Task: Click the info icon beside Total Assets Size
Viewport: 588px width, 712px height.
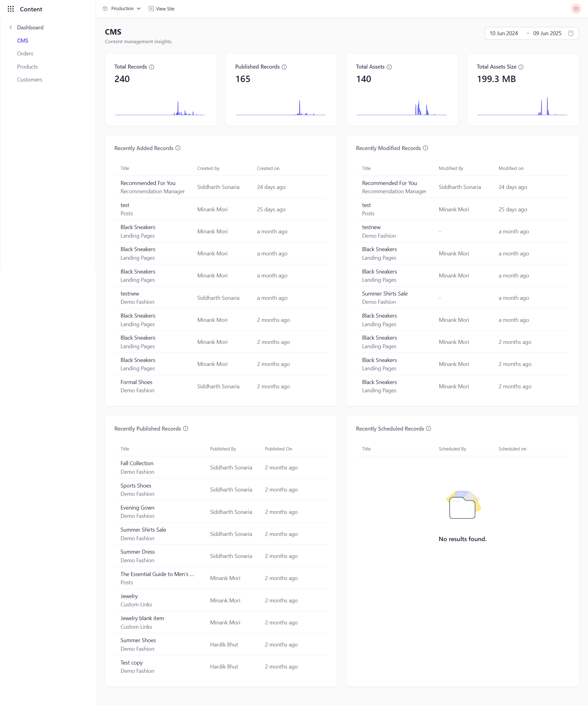Action: click(x=521, y=67)
